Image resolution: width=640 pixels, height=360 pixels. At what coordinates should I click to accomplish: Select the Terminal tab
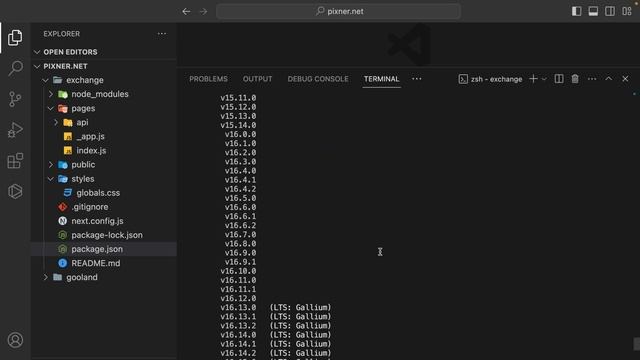(x=382, y=79)
